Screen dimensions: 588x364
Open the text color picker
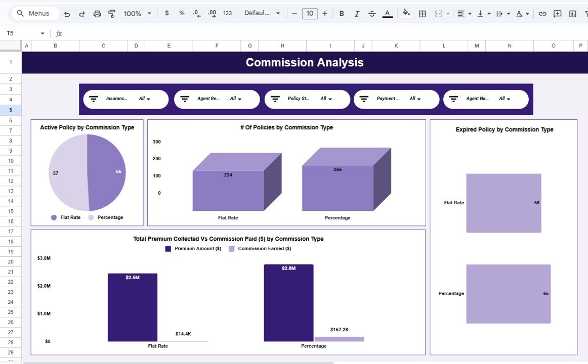click(387, 13)
